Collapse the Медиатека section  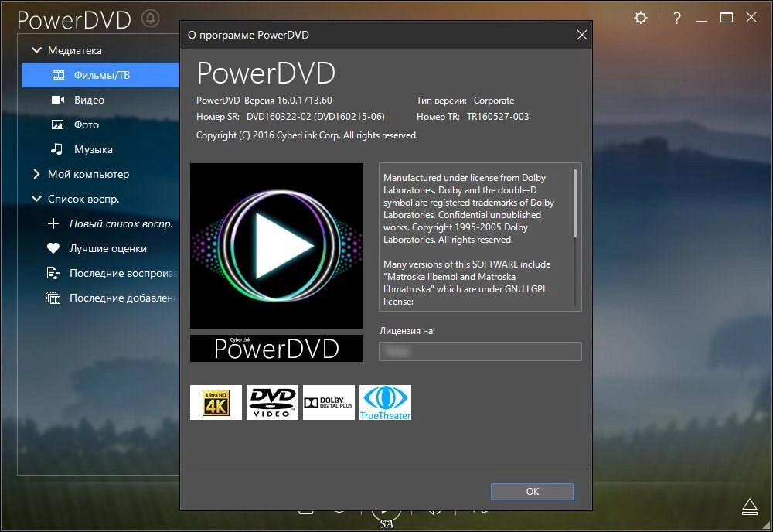point(36,50)
